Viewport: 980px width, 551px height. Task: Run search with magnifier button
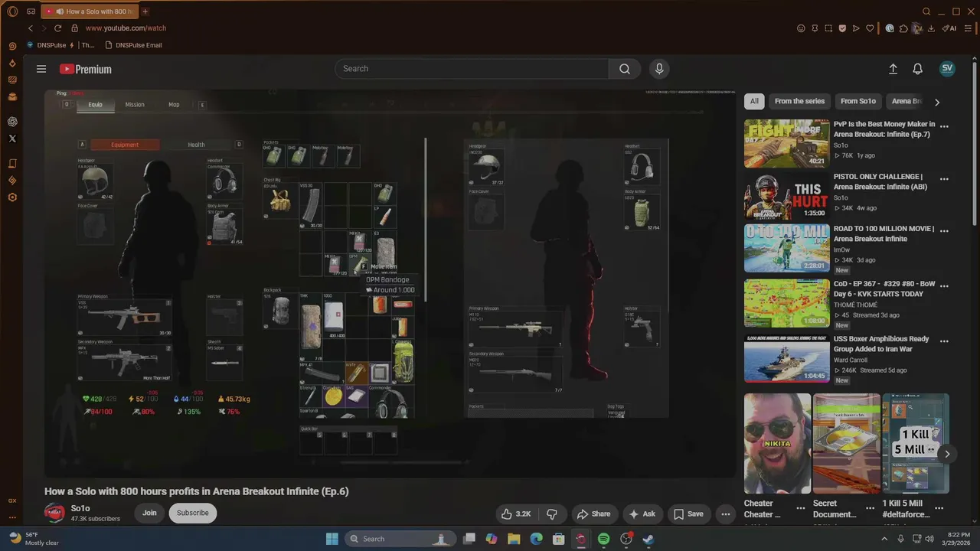(x=625, y=69)
